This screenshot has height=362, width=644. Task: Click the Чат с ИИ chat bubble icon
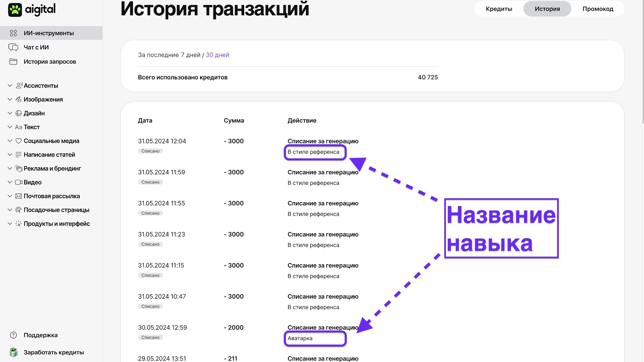click(x=13, y=47)
